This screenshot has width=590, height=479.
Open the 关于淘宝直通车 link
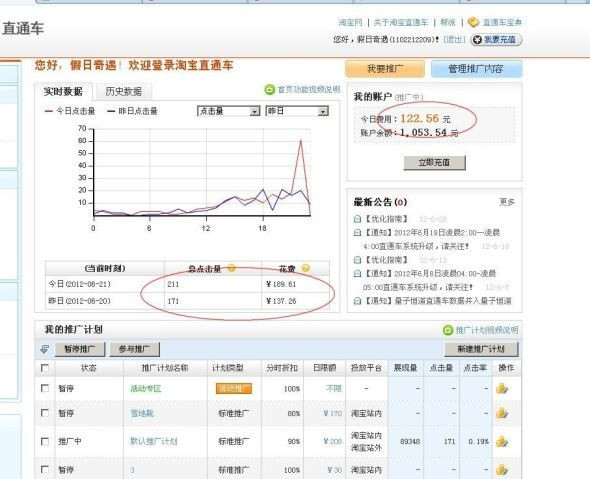[401, 23]
